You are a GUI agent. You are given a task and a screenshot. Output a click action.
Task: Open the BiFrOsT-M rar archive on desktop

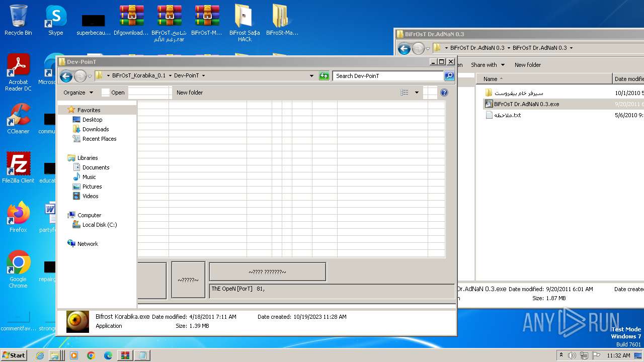(207, 20)
